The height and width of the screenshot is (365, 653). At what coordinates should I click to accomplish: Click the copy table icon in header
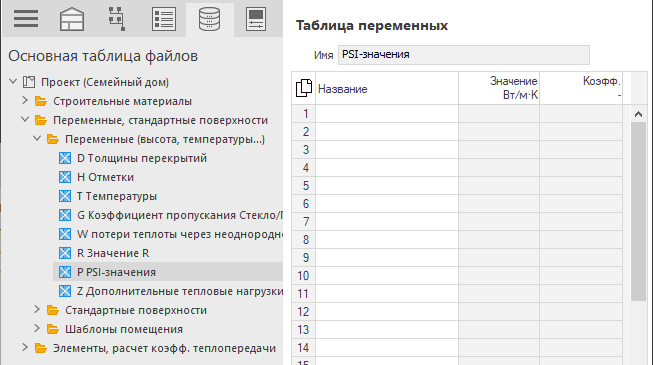tap(304, 88)
